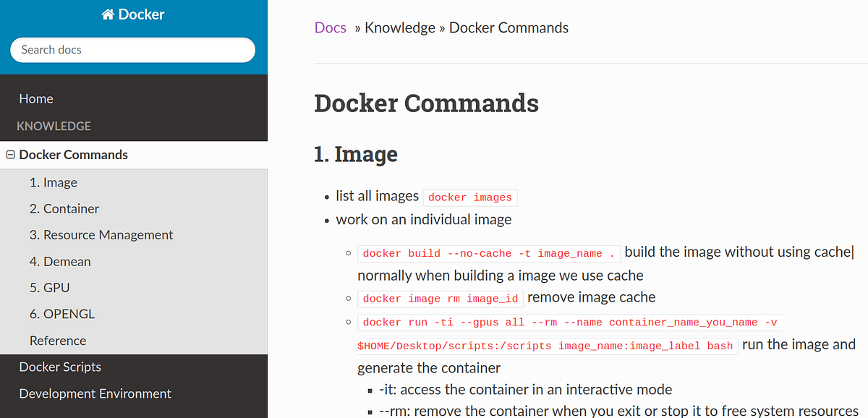Select "5. GPU" in the sidebar
This screenshot has height=418, width=868.
click(x=50, y=287)
